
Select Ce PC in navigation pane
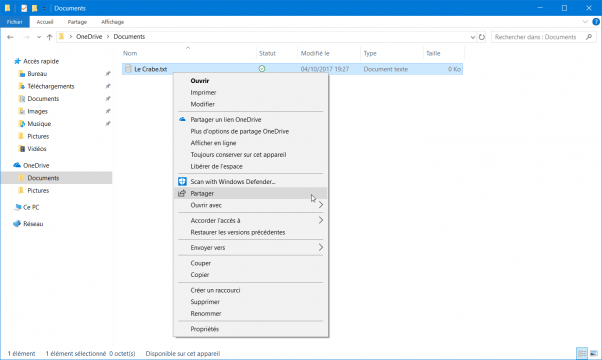[31, 207]
